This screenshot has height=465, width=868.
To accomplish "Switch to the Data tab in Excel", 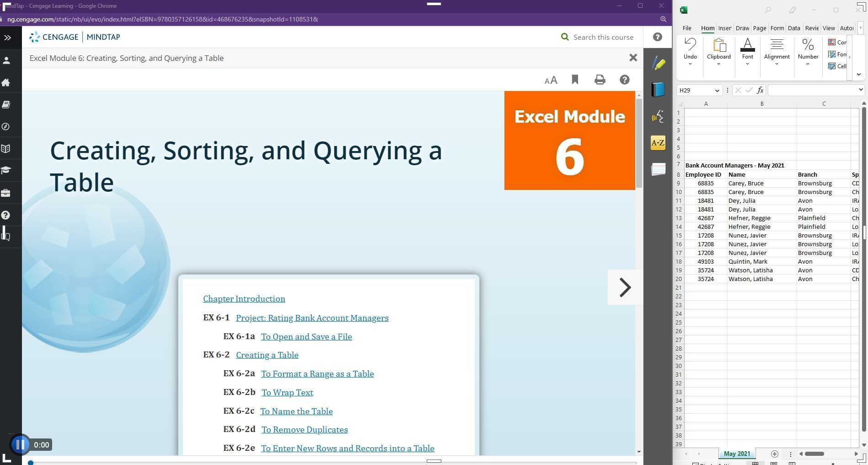I will coord(794,28).
